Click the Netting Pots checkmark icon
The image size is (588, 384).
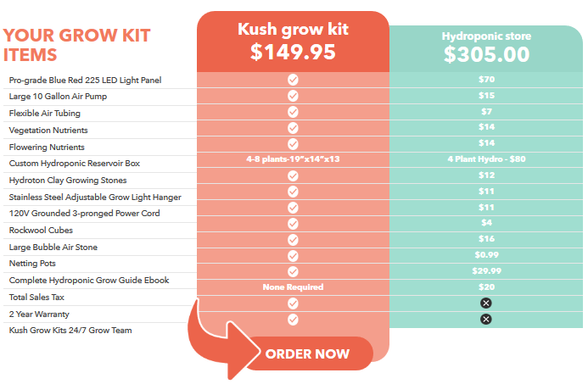tap(293, 255)
